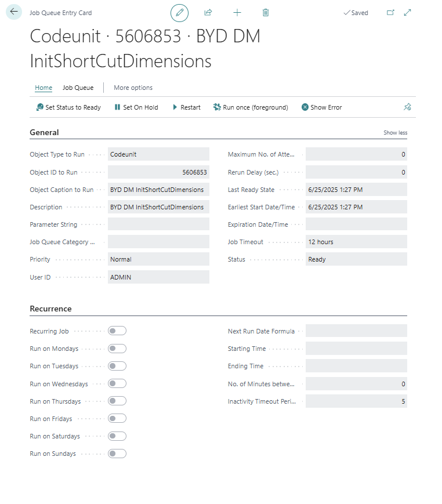This screenshot has width=442, height=504.
Task: Enable the Recurring Job toggle
Action: 117,331
